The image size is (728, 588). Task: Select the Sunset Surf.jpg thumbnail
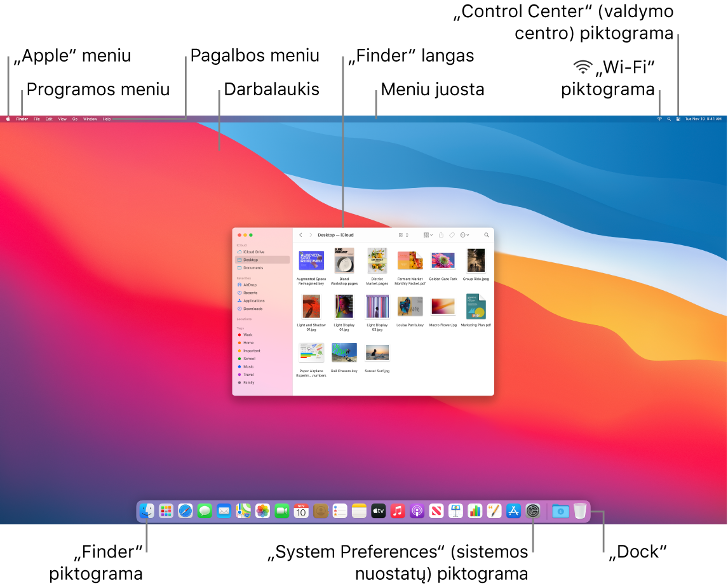377,352
